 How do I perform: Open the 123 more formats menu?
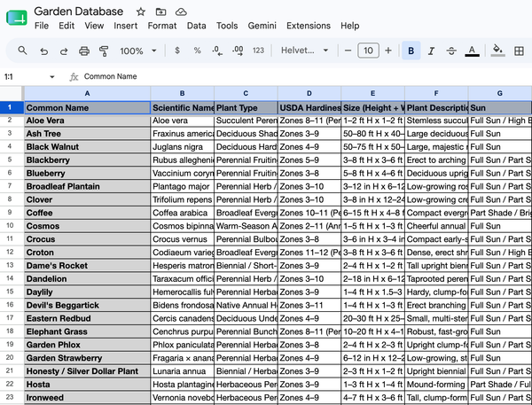[x=258, y=51]
